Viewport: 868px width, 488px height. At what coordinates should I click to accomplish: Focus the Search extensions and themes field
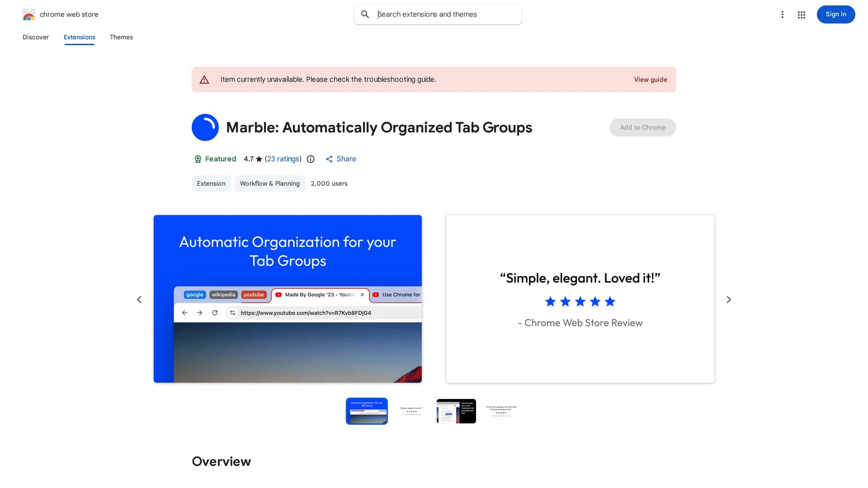(x=438, y=14)
